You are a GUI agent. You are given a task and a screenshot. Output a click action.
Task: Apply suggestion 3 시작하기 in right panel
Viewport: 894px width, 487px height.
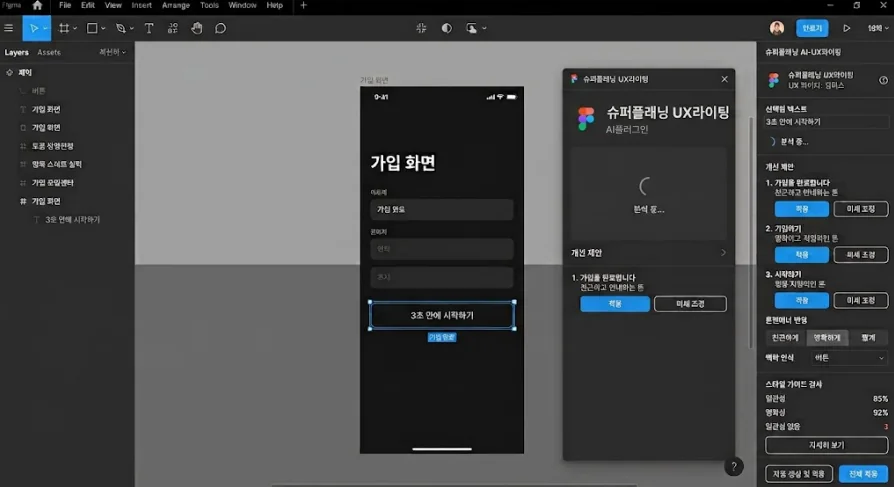point(802,300)
